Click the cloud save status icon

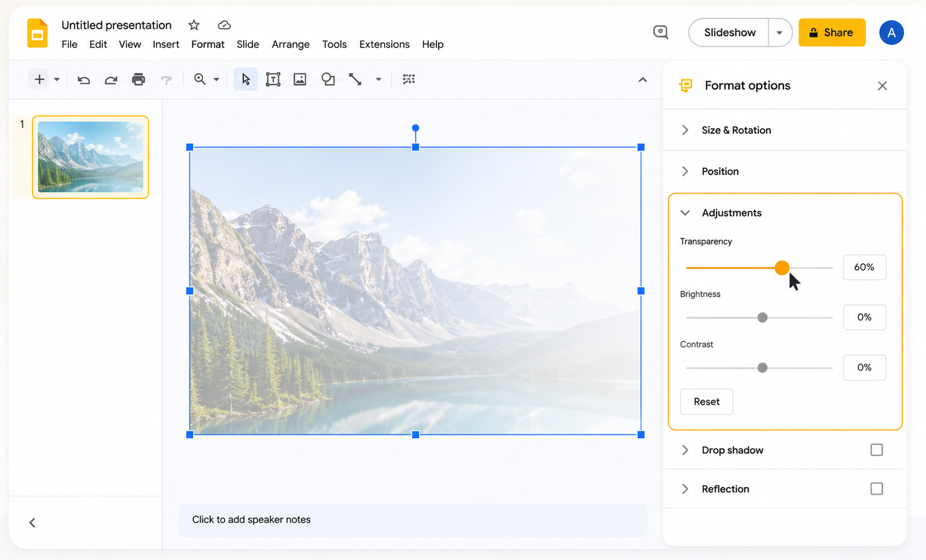pos(224,25)
